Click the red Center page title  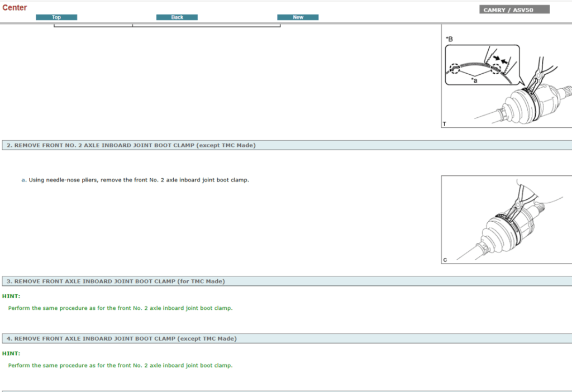[x=15, y=8]
